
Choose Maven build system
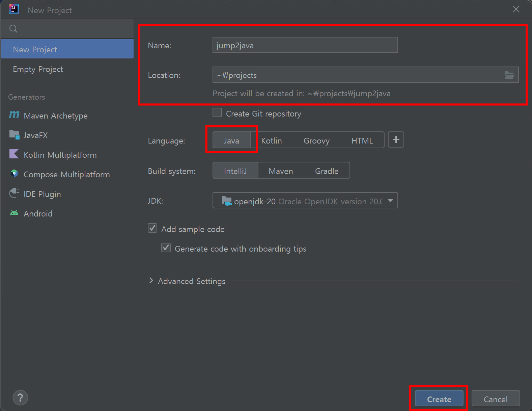tap(281, 171)
